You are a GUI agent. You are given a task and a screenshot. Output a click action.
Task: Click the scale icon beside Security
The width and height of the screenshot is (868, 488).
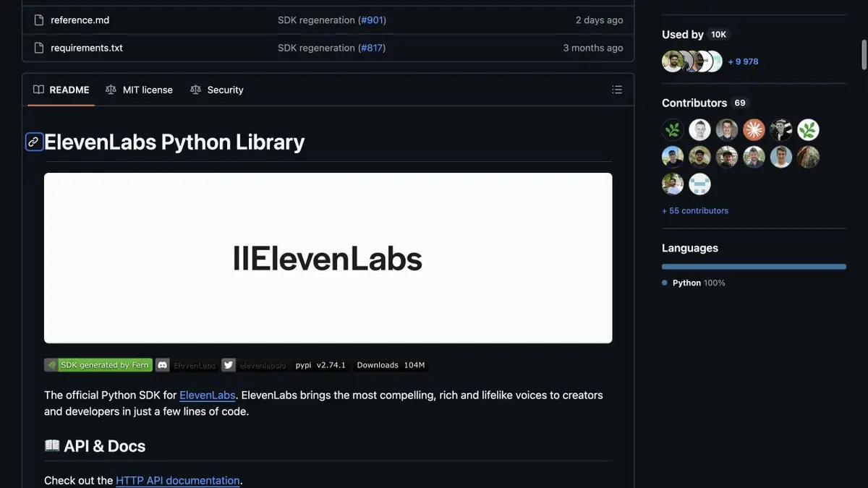click(195, 90)
